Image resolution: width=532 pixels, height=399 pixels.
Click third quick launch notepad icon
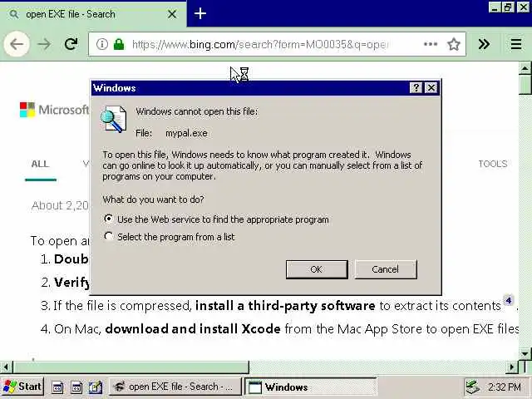(x=96, y=387)
